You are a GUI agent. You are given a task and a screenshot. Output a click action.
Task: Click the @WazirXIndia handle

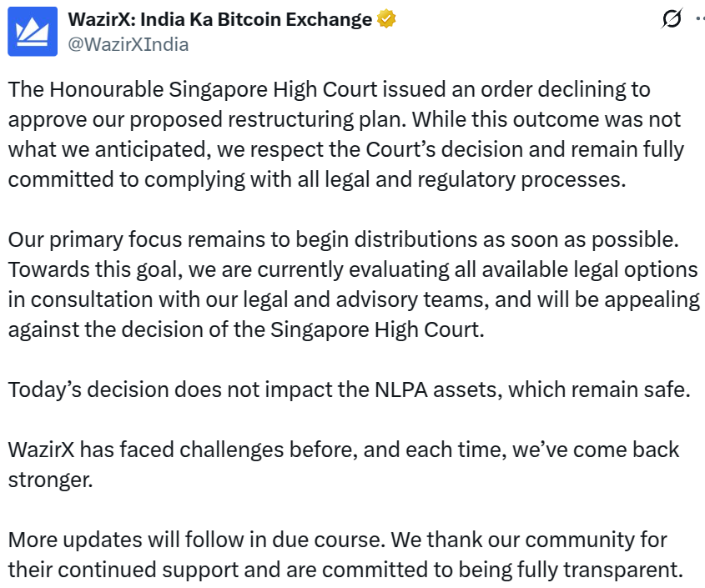point(128,44)
